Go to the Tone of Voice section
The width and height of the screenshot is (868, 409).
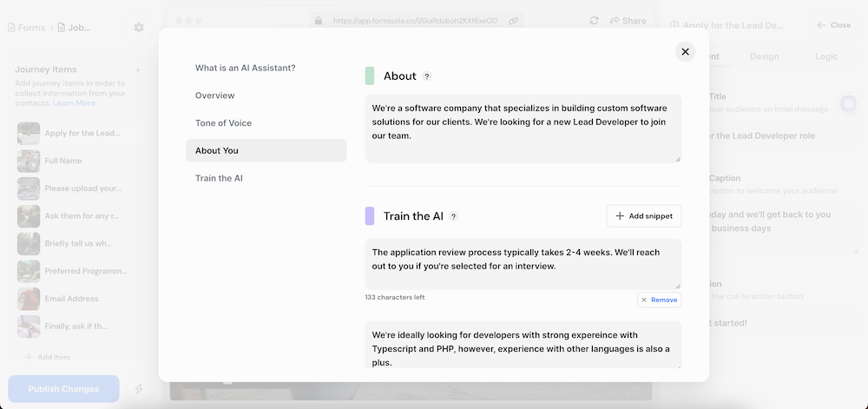[x=223, y=123]
